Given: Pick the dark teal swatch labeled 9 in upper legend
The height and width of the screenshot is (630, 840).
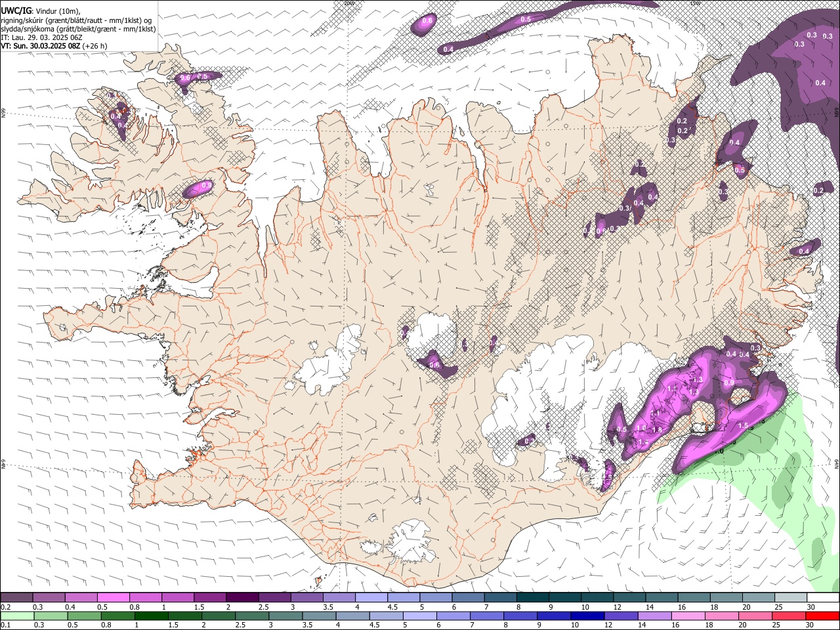Looking at the screenshot, I should click(x=565, y=598).
